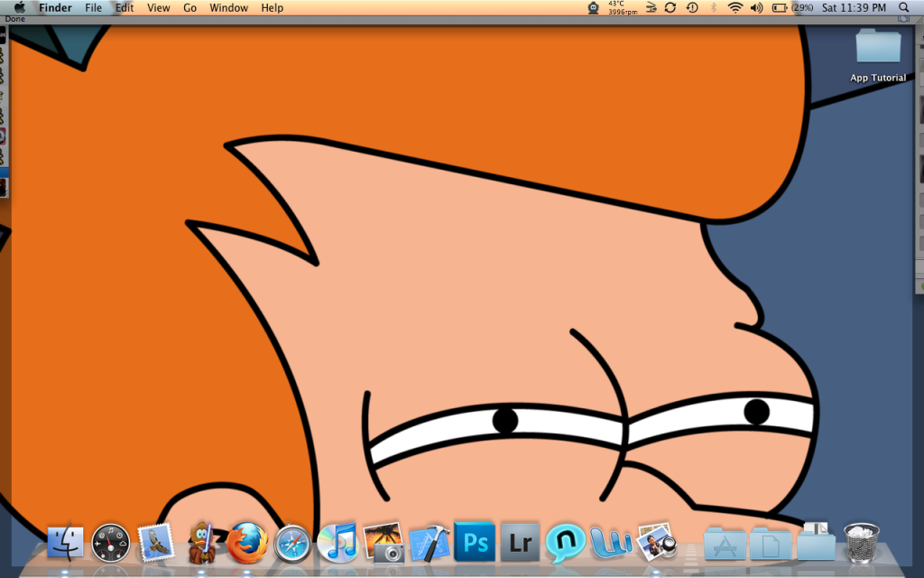The image size is (924, 578).
Task: Launch Microsoft Word from the Dock
Action: [611, 542]
